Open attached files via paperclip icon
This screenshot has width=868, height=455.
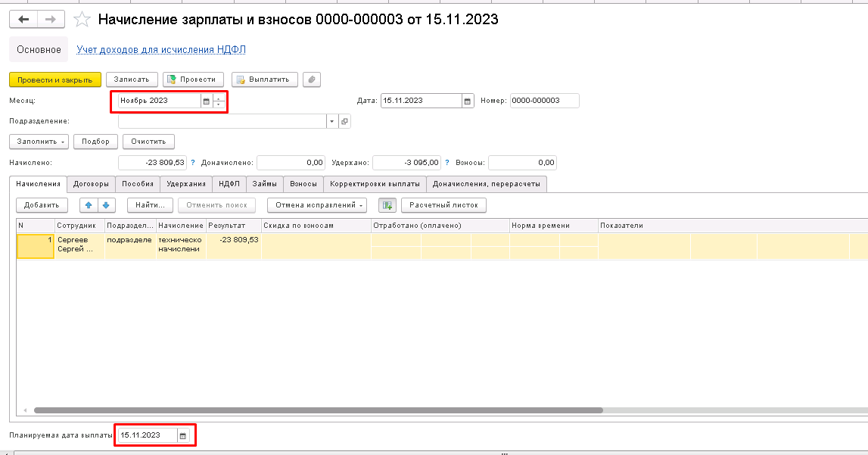click(x=311, y=79)
